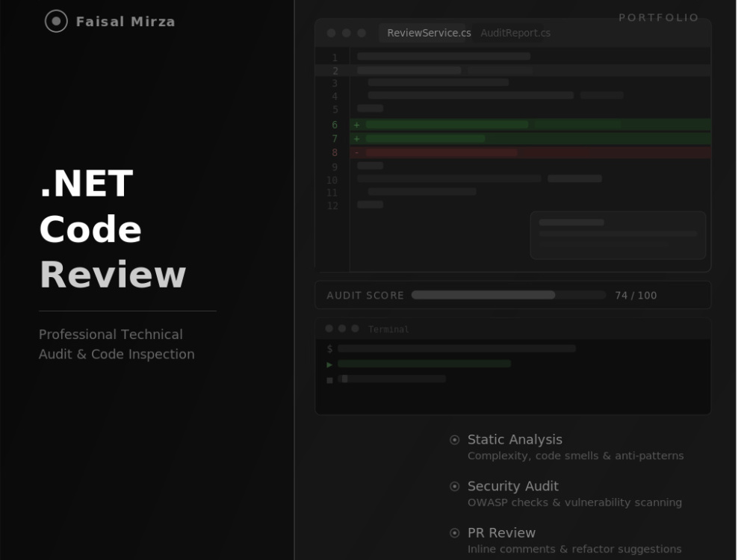The height and width of the screenshot is (560, 747).
Task: Select line number 10 in the gutter
Action: (x=332, y=180)
